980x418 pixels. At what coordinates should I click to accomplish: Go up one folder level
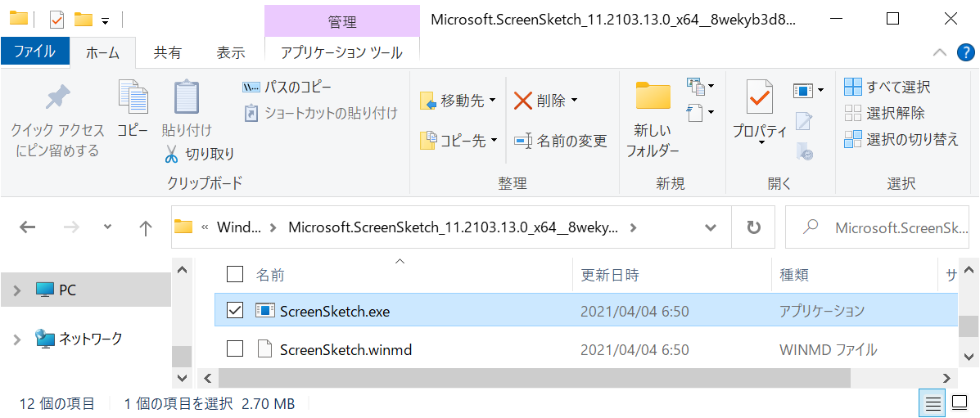[x=145, y=227]
